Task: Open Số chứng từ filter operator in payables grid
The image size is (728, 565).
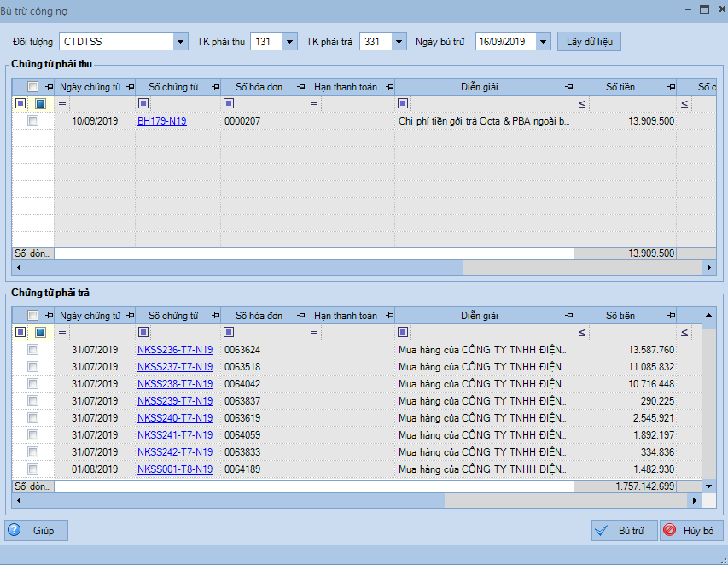Action: coord(143,332)
